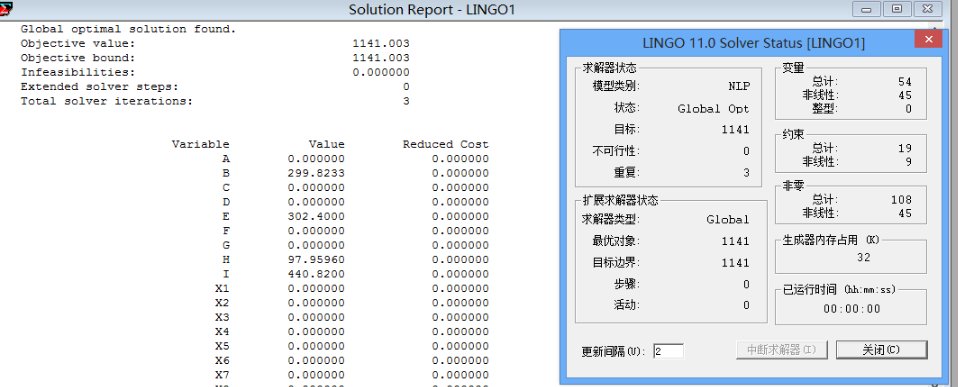Click the variable name X4 row

coord(222,331)
